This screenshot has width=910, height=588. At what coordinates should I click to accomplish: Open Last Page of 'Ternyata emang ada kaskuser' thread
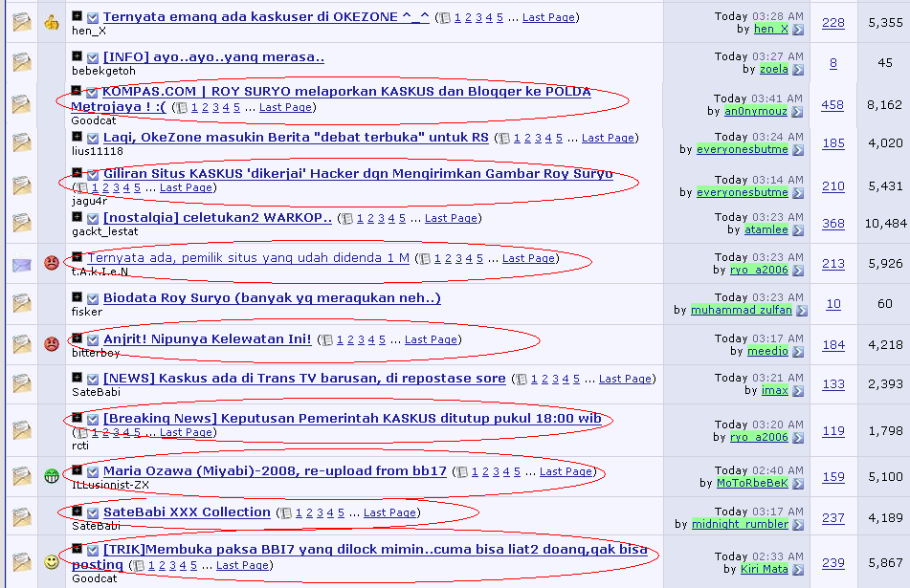548,18
